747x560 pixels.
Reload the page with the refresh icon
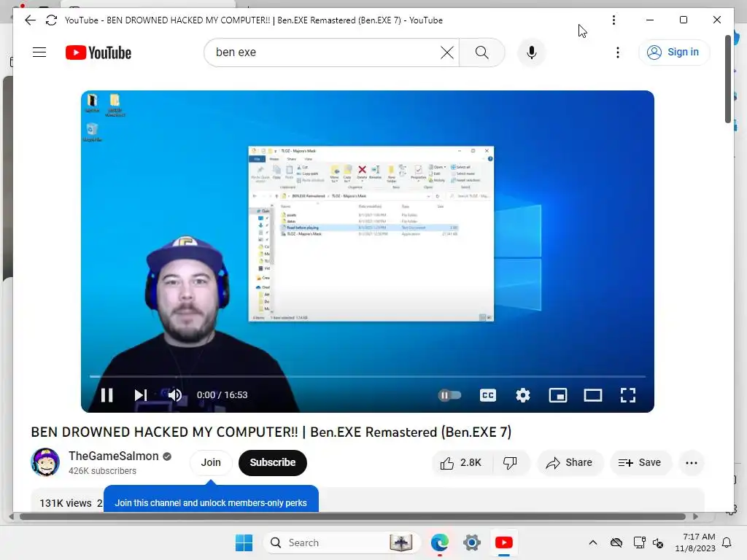pyautogui.click(x=52, y=20)
